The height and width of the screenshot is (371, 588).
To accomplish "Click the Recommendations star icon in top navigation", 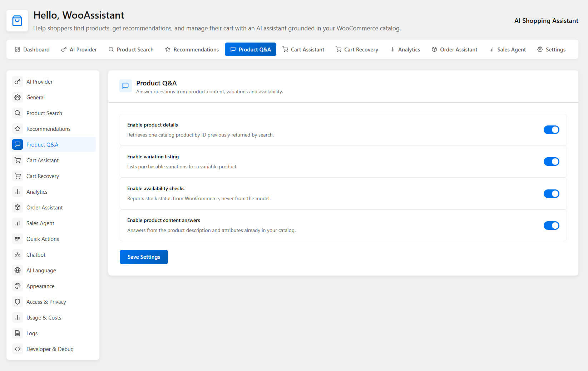I will pyautogui.click(x=168, y=50).
